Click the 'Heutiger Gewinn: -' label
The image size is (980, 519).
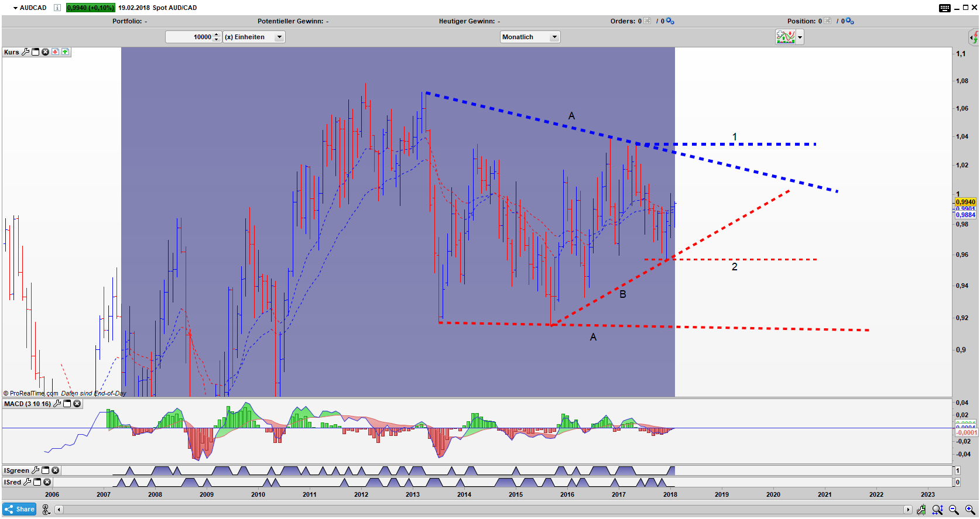click(470, 21)
